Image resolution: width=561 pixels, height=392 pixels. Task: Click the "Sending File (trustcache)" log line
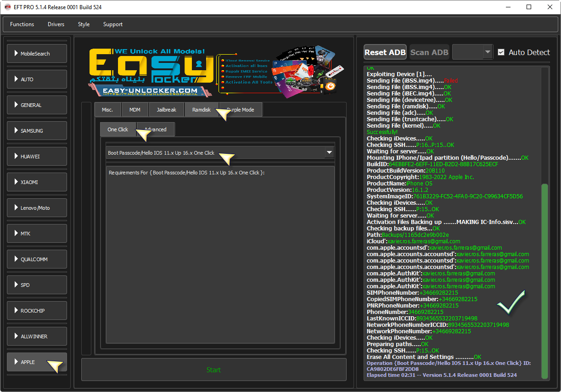[x=410, y=119]
